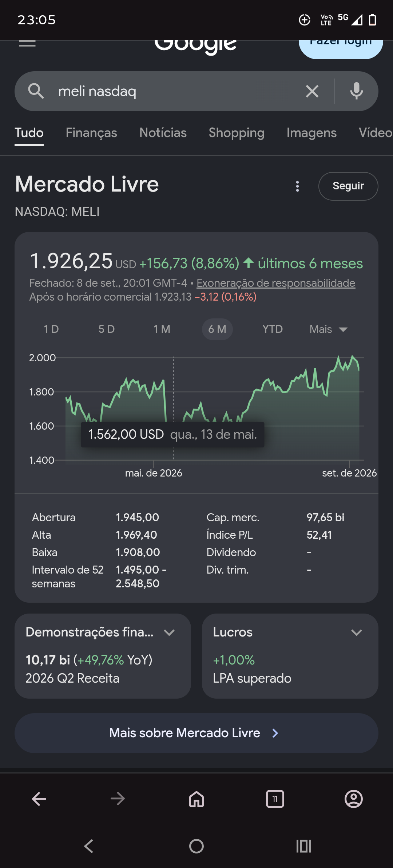Open the Exoneração de responsabilidade link
Viewport: 393px width, 868px height.
click(x=276, y=283)
